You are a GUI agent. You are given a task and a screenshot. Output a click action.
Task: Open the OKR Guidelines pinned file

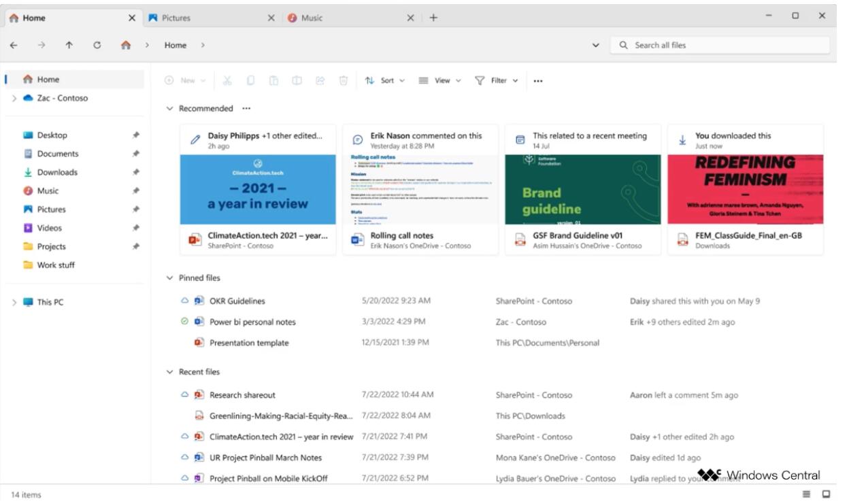point(237,301)
